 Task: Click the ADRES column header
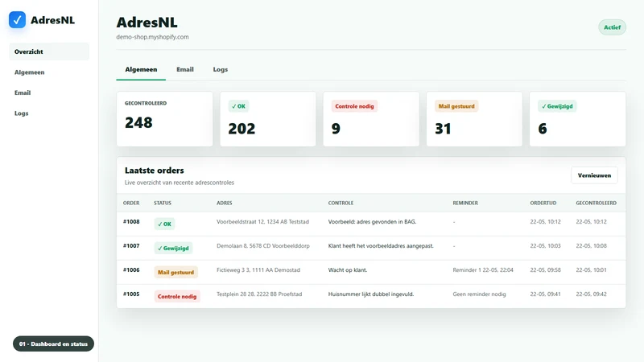pos(225,204)
